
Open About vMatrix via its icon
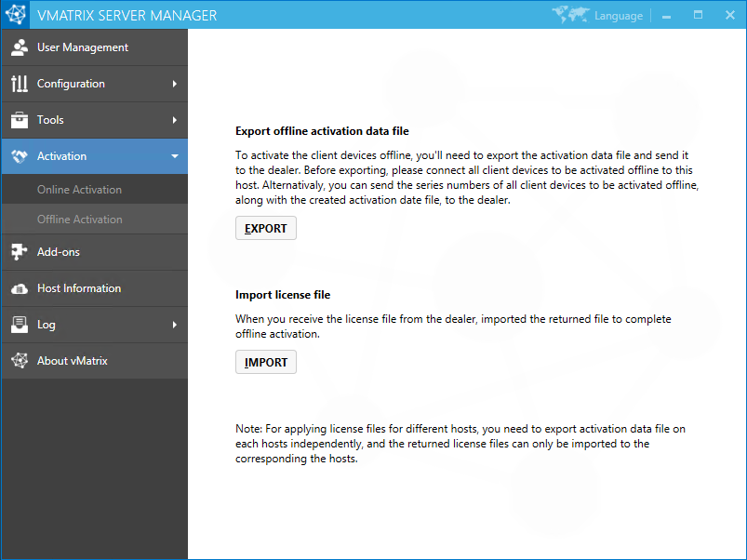click(20, 361)
